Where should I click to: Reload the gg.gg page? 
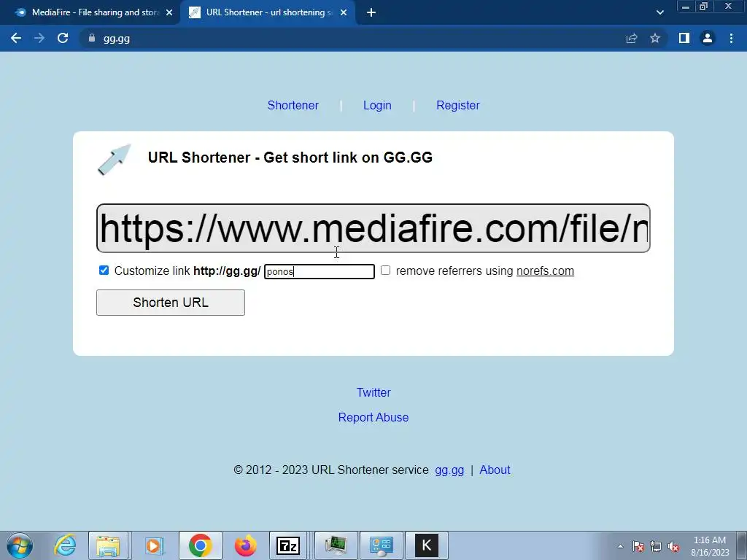point(63,38)
